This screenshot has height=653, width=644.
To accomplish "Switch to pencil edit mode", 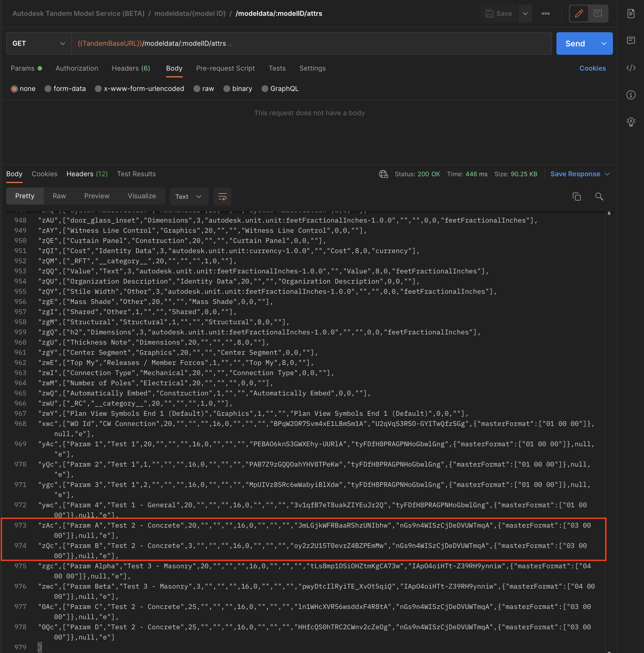I will 579,14.
